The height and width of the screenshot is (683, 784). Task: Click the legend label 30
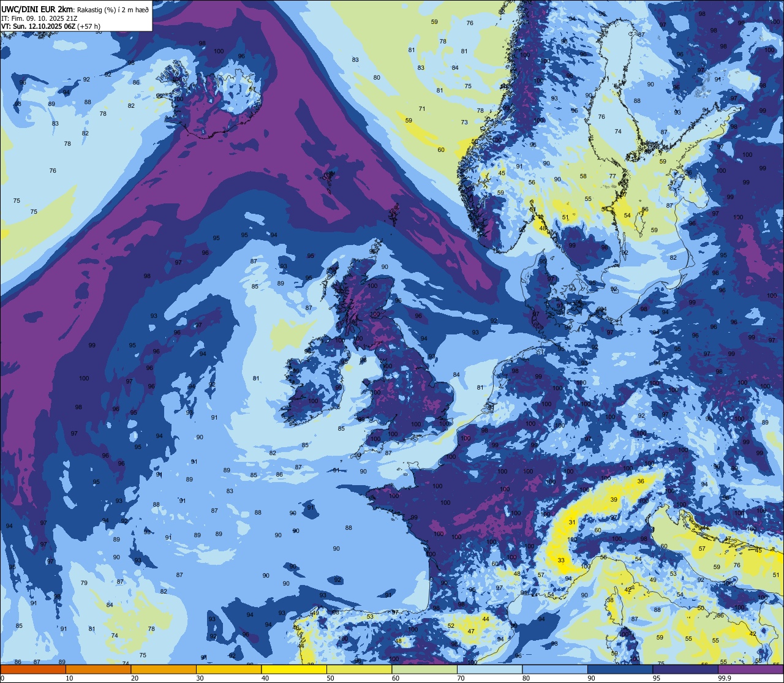click(x=200, y=678)
